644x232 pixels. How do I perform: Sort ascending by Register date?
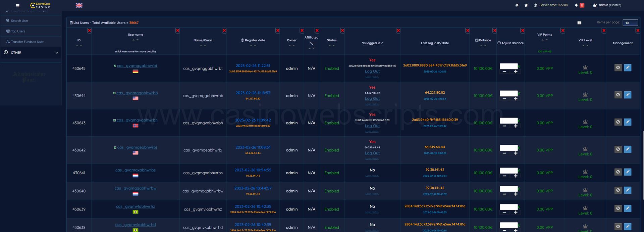251,45
